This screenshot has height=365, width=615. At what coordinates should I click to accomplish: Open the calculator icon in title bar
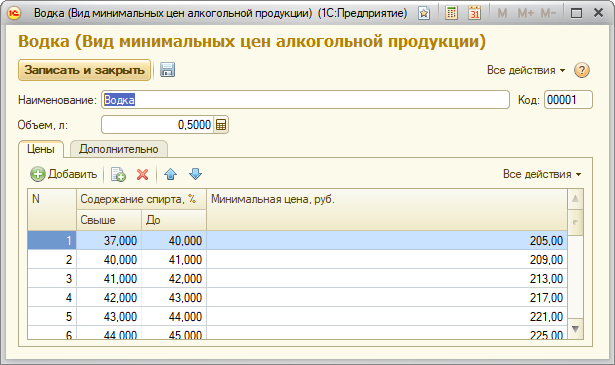pyautogui.click(x=451, y=13)
